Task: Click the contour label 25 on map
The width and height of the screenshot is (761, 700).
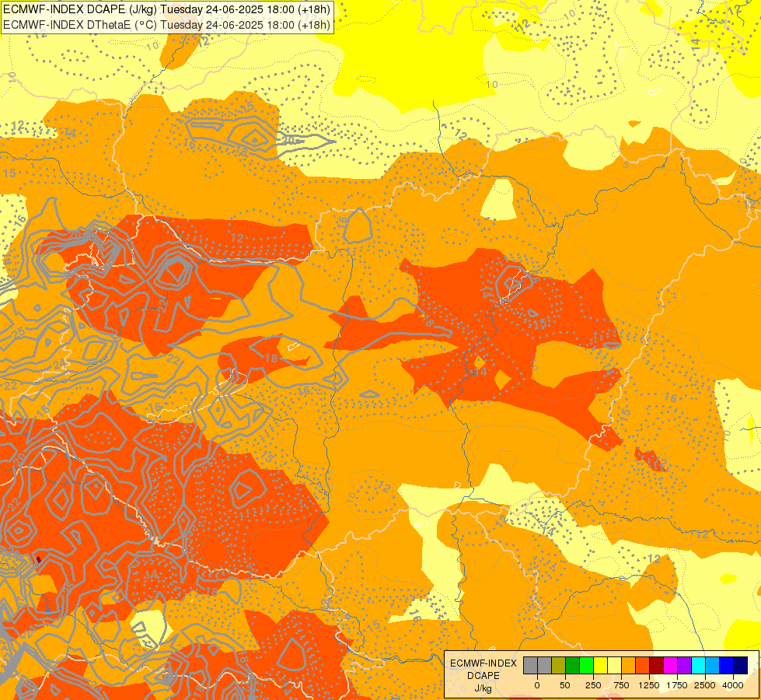Action: (18, 333)
